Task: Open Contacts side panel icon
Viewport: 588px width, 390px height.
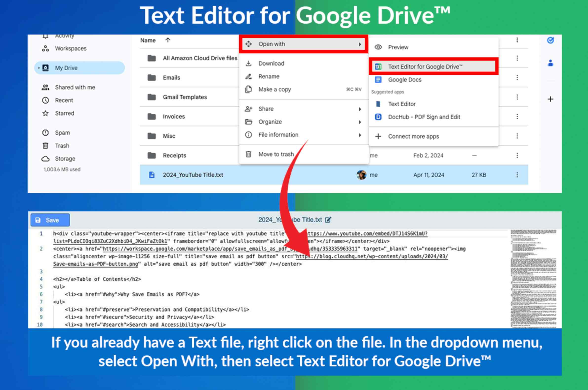Action: [x=550, y=63]
